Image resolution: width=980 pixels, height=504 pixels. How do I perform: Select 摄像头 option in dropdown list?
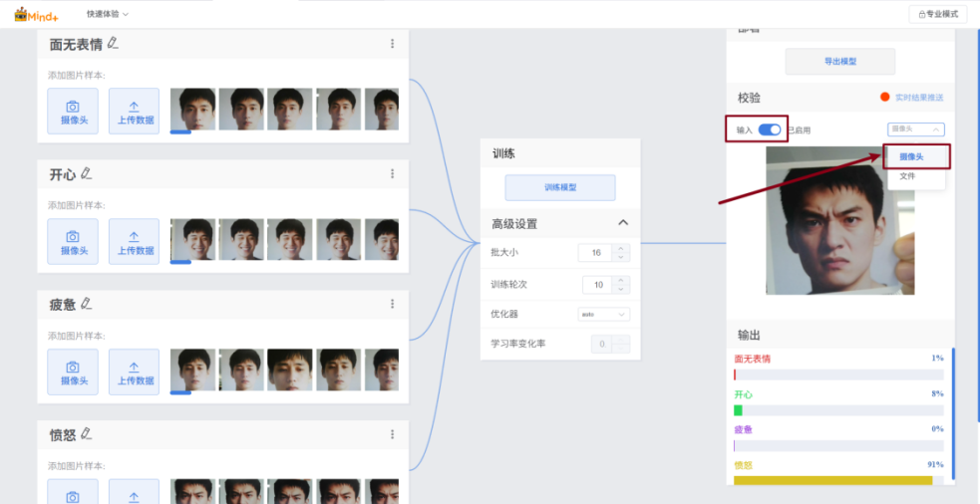[x=916, y=156]
